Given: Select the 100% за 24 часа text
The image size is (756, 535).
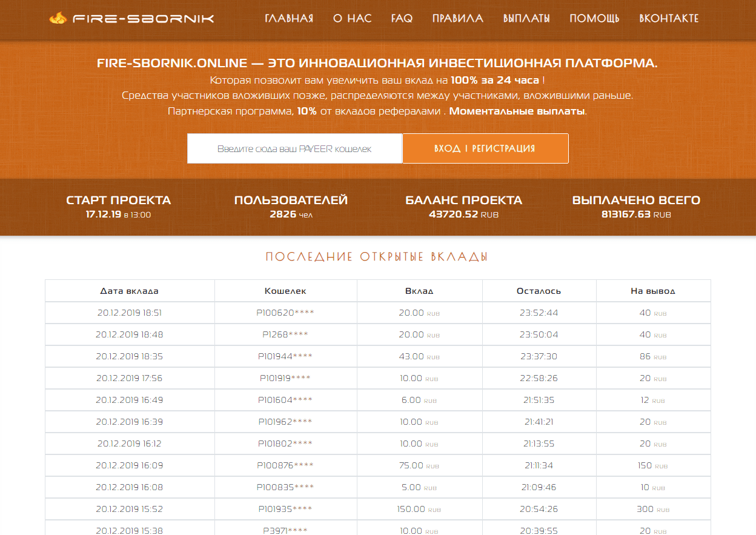Looking at the screenshot, I should point(495,80).
